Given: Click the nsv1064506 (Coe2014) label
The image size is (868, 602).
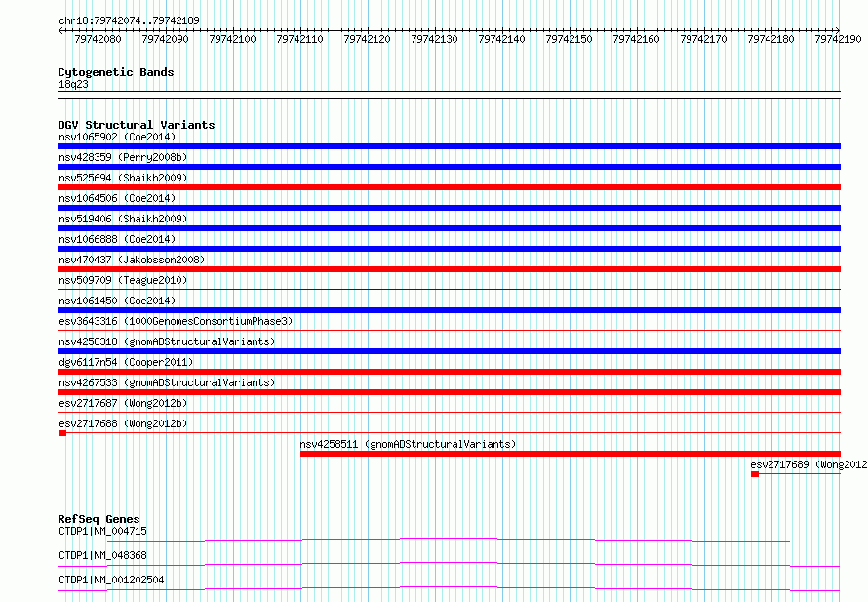Looking at the screenshot, I should click(117, 198).
